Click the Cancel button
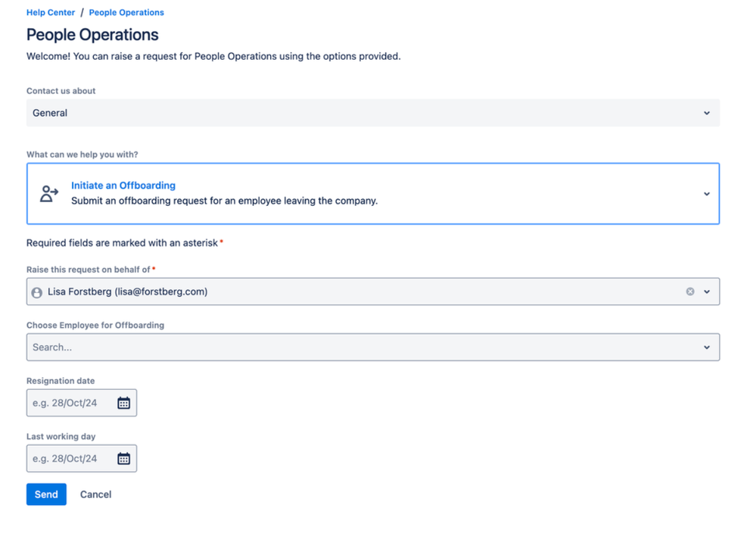Screen dimensions: 756x533 96,494
